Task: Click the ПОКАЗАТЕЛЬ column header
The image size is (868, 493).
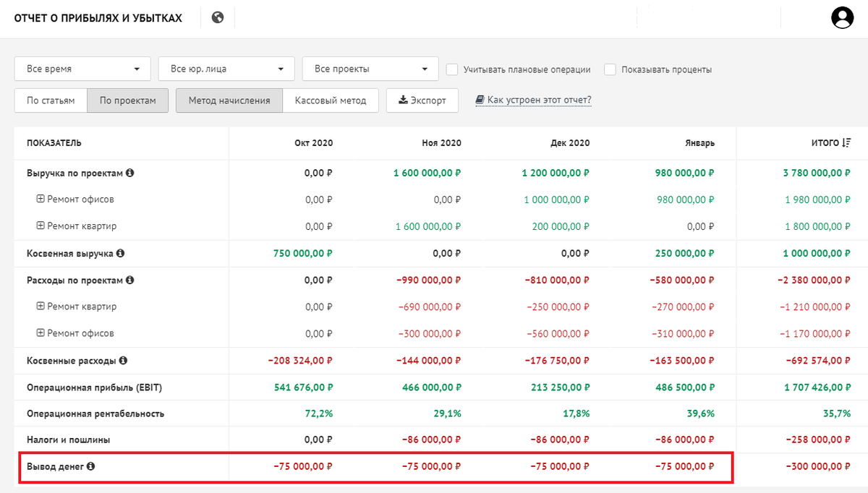Action: tap(54, 143)
